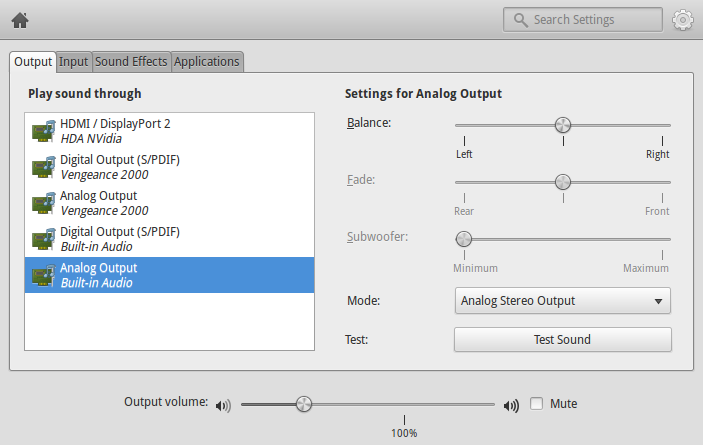Image resolution: width=703 pixels, height=445 pixels.
Task: Click the high volume speaker icon
Action: pos(511,406)
